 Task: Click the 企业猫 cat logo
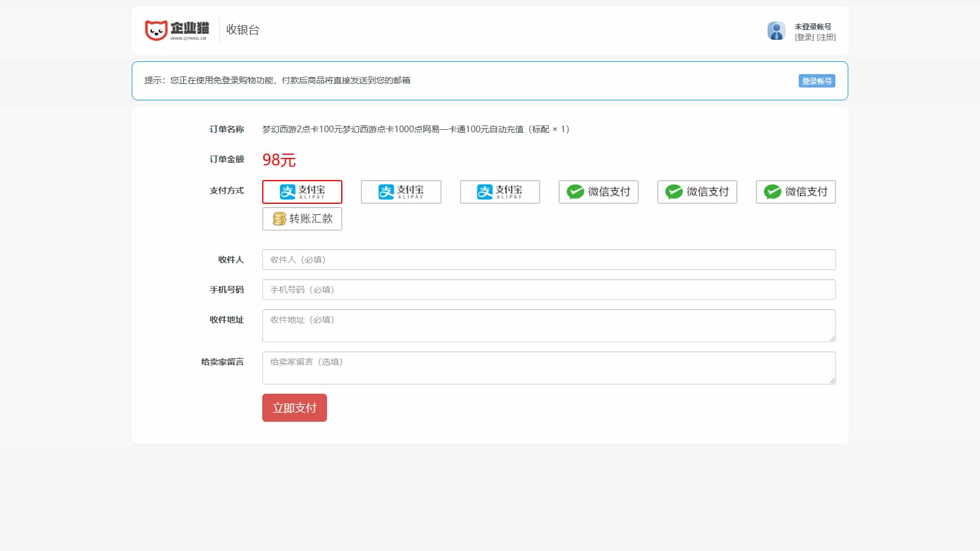click(x=176, y=30)
